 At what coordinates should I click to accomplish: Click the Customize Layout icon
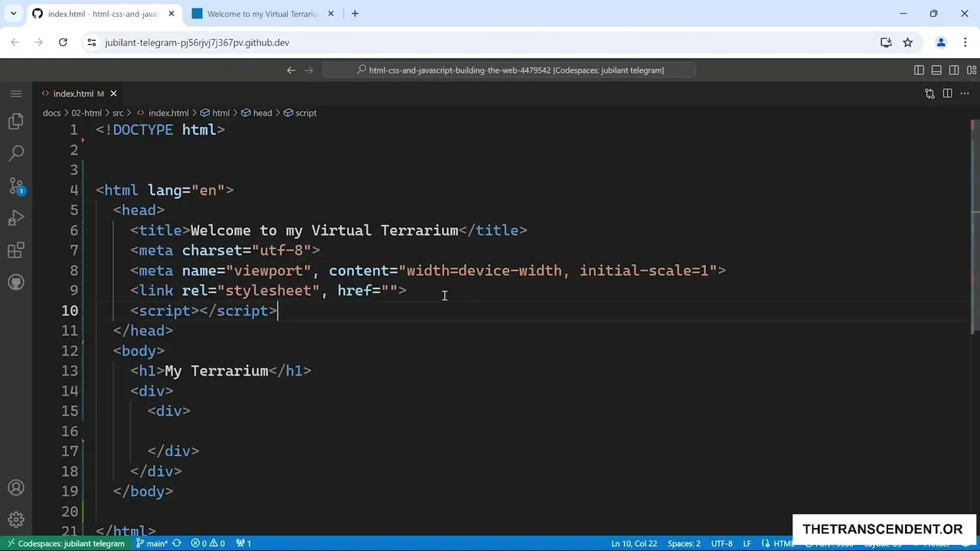click(972, 70)
